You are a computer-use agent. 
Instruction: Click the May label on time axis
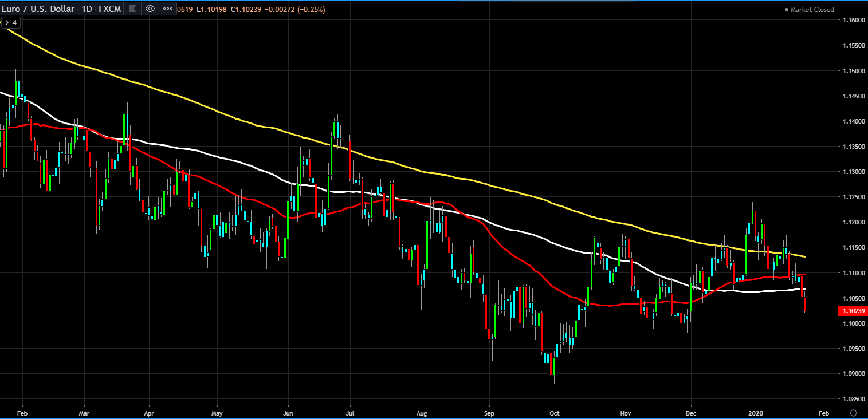pyautogui.click(x=216, y=412)
